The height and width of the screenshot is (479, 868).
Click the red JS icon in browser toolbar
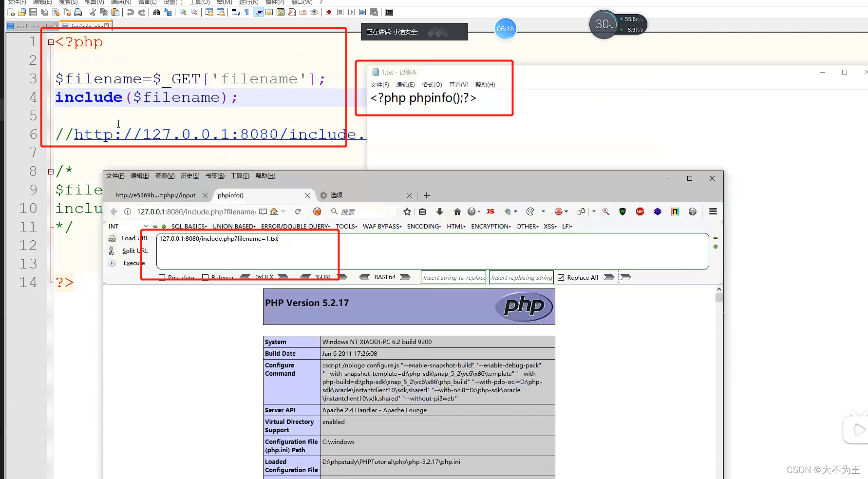click(491, 211)
